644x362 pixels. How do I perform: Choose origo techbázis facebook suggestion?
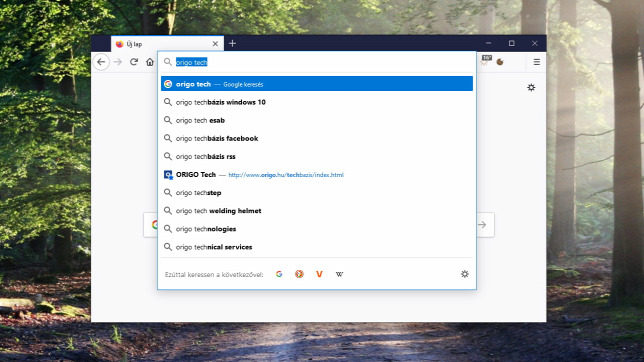pos(317,138)
